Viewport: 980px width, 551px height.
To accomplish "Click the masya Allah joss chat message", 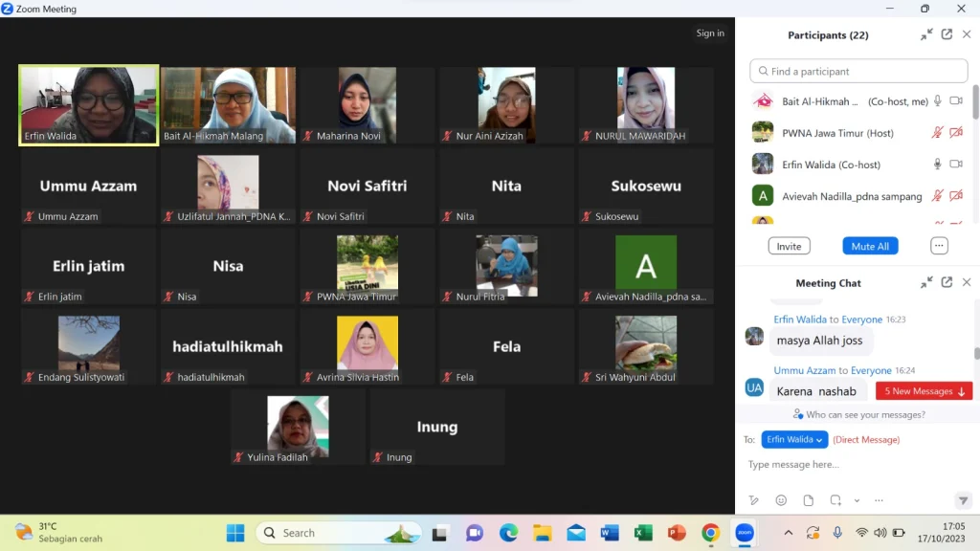I will (x=819, y=341).
